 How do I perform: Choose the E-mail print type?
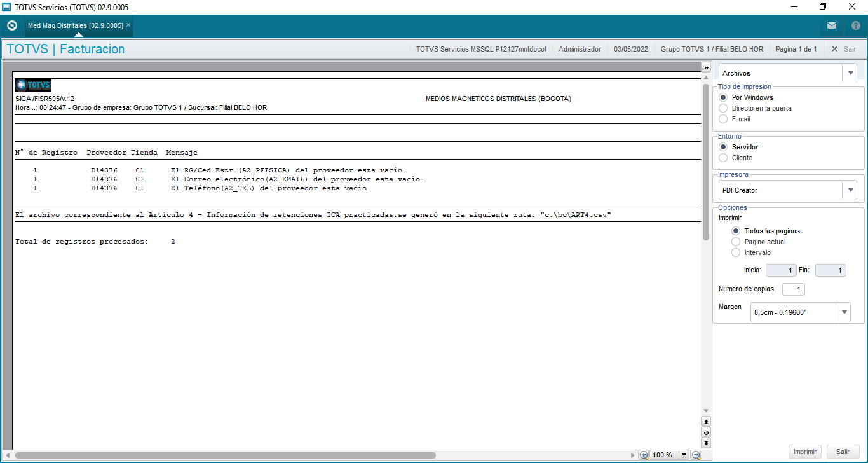click(723, 119)
